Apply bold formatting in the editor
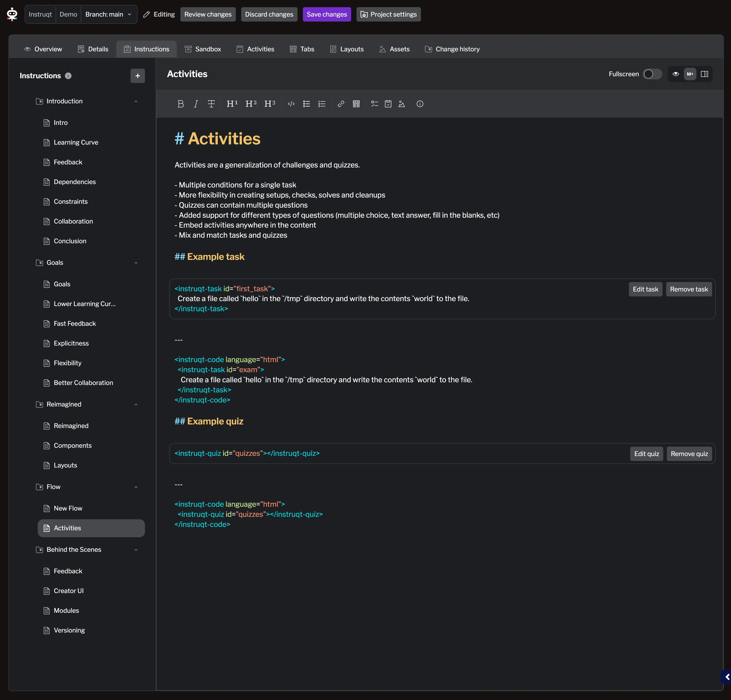The width and height of the screenshot is (731, 700). click(181, 104)
